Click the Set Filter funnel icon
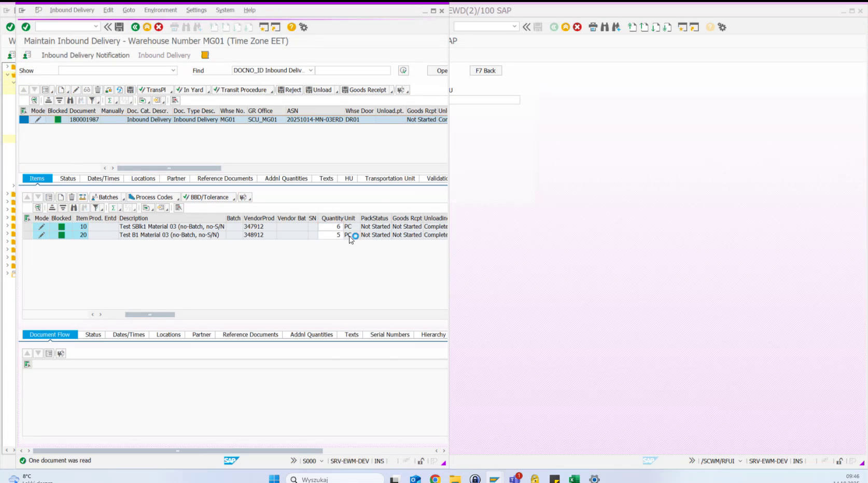Viewport: 868px width, 483px height. tap(96, 207)
